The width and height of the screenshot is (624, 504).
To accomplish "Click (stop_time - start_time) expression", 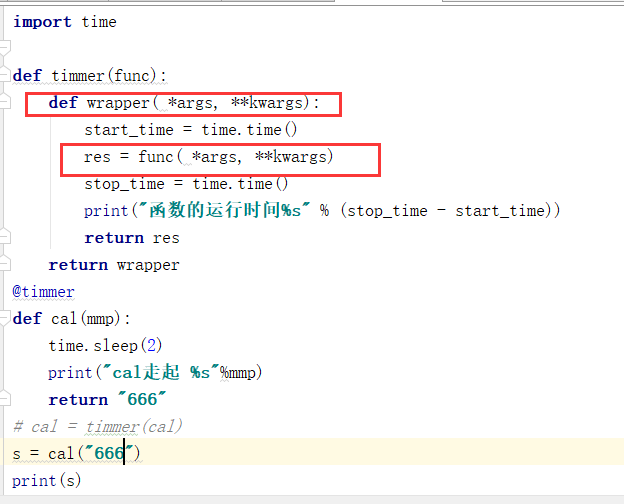I will pos(446,211).
